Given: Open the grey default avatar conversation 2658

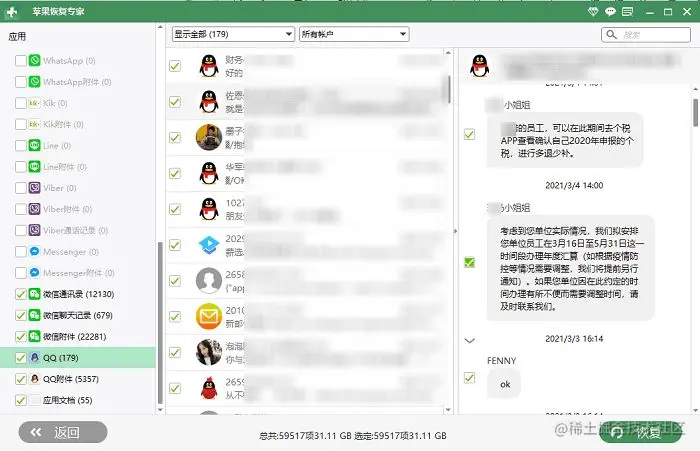Looking at the screenshot, I should 208,280.
